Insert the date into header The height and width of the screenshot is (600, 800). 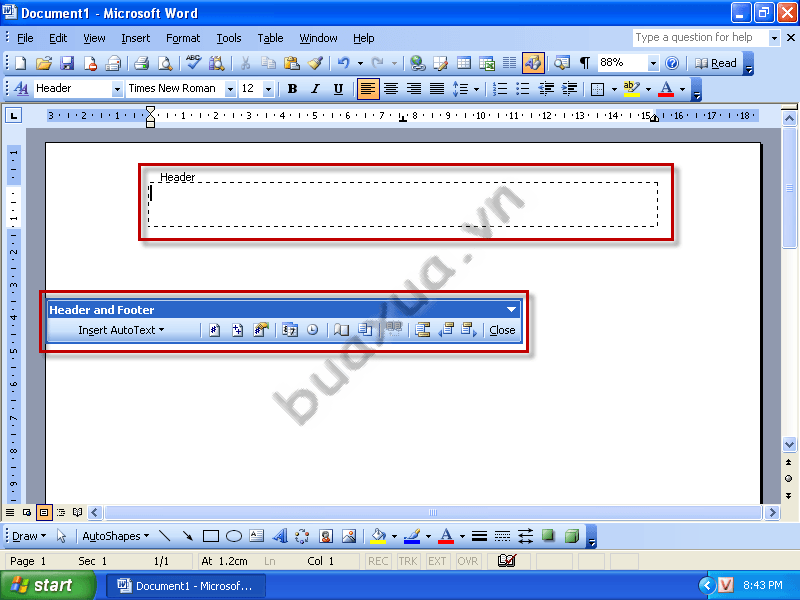click(290, 330)
